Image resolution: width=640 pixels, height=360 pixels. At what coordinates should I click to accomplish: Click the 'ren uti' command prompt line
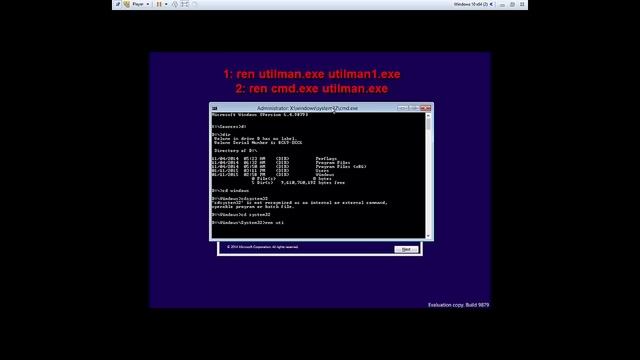pos(248,222)
